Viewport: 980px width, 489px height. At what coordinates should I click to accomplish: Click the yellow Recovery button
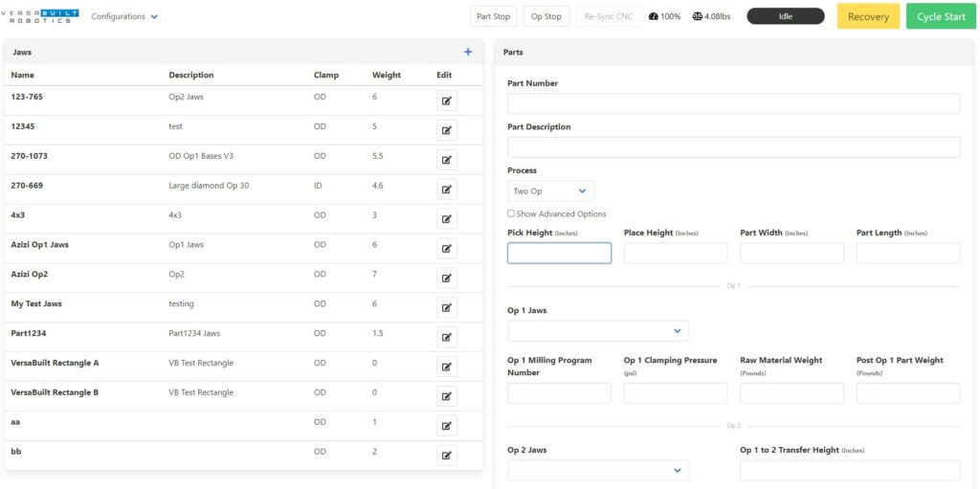868,17
